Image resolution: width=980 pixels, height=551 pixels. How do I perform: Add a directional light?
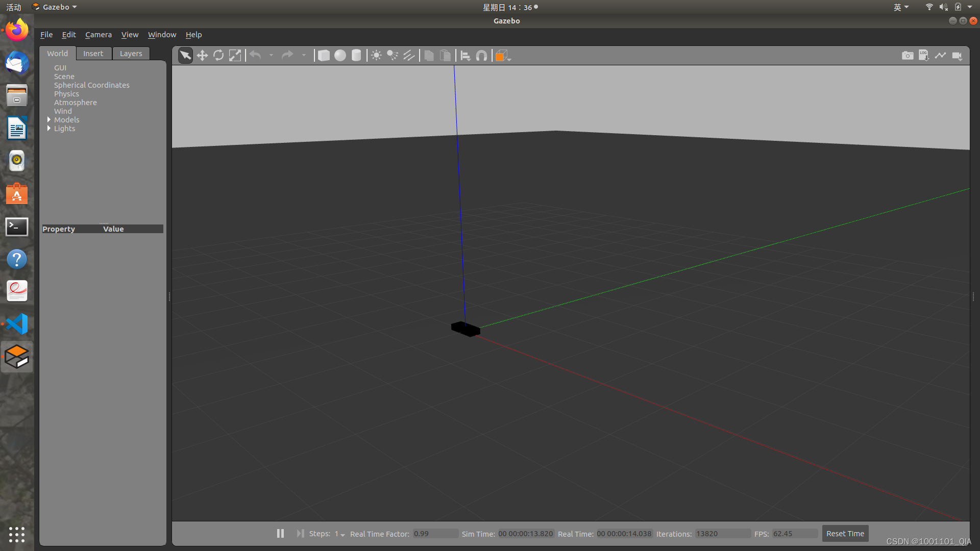click(x=409, y=55)
